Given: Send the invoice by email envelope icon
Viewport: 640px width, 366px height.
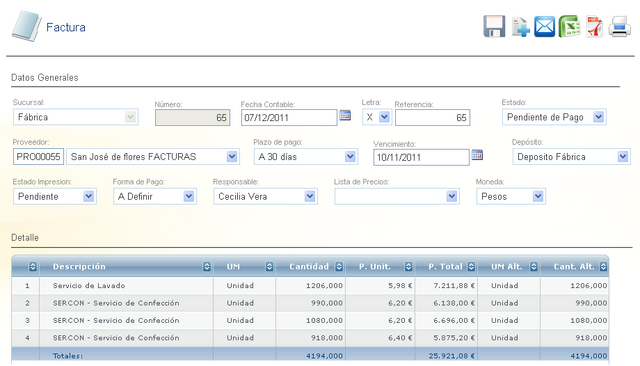Looking at the screenshot, I should (x=544, y=27).
